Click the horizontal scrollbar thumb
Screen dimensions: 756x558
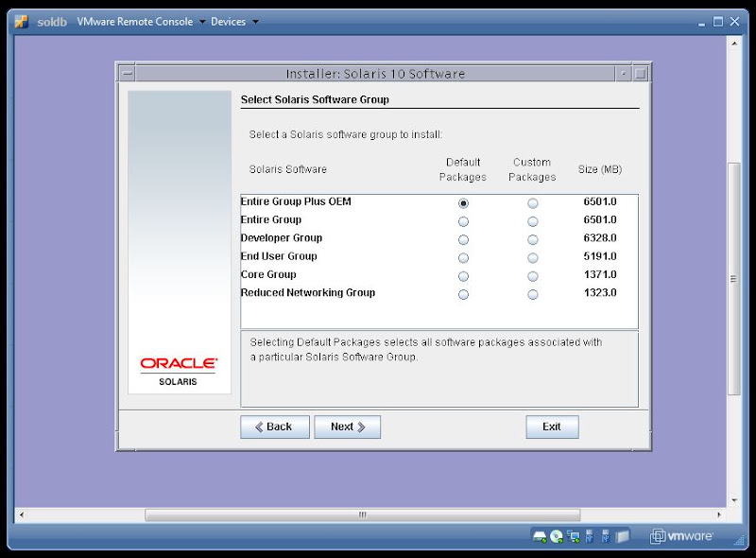(x=363, y=515)
